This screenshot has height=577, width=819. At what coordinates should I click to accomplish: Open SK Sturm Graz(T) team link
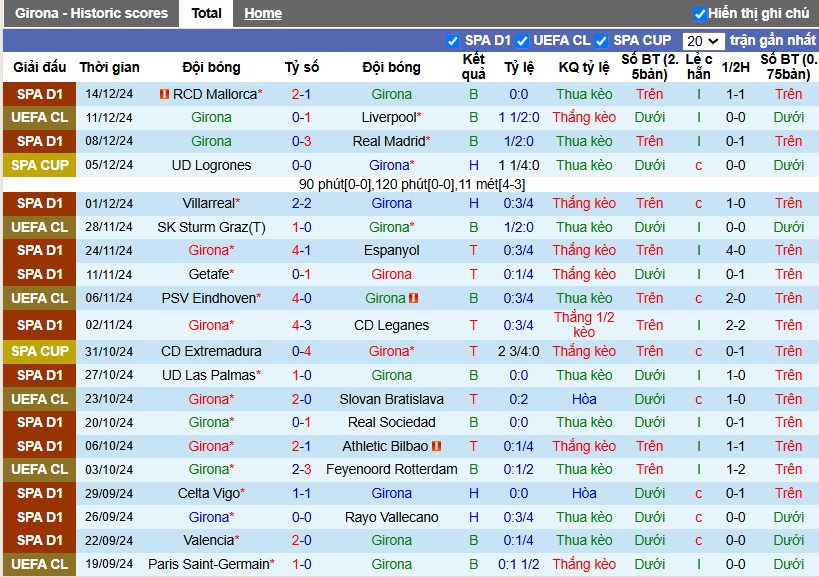point(212,228)
